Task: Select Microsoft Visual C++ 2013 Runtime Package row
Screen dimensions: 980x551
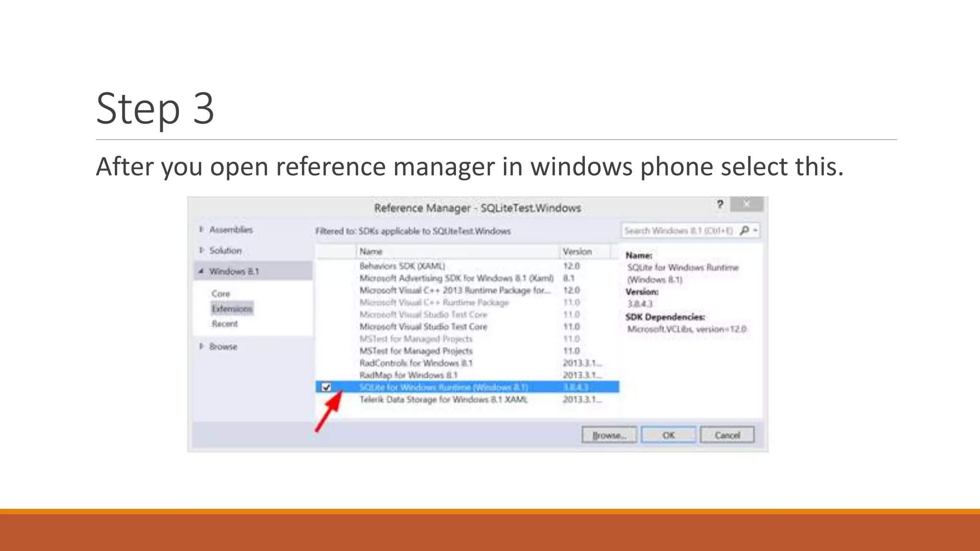Action: 467,290
